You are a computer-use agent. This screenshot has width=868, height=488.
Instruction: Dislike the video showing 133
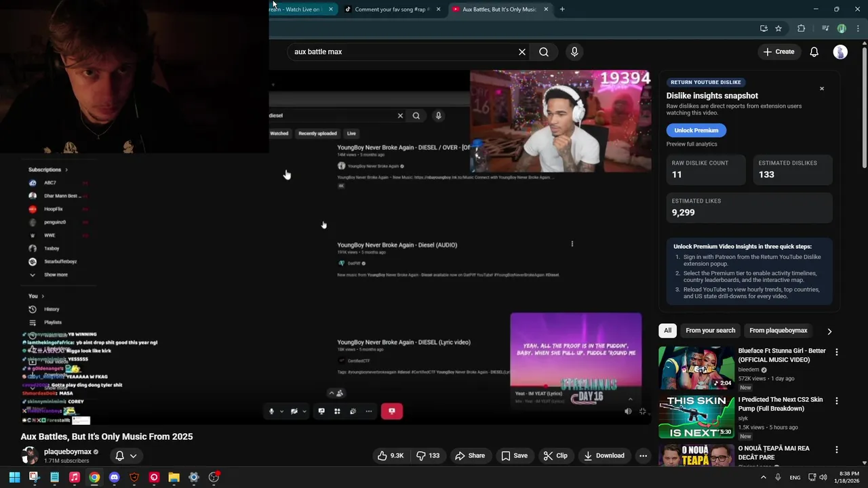428,455
